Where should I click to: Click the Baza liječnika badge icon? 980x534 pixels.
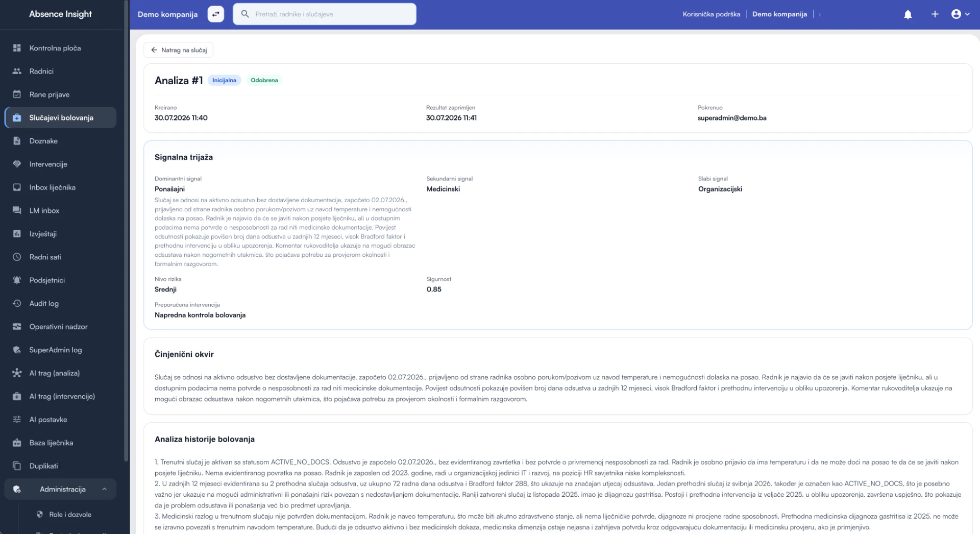pyautogui.click(x=17, y=443)
